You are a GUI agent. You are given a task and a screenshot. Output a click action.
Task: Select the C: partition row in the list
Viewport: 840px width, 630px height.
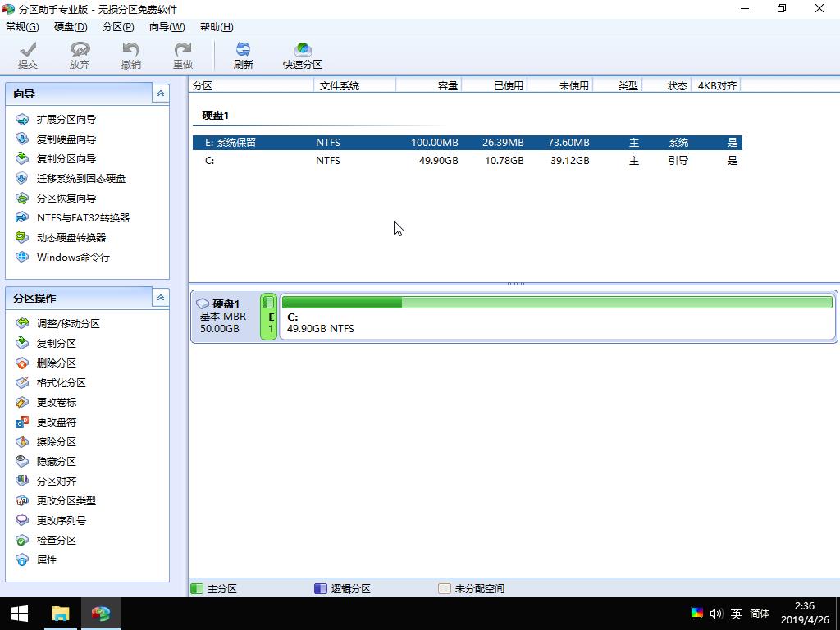[328, 161]
